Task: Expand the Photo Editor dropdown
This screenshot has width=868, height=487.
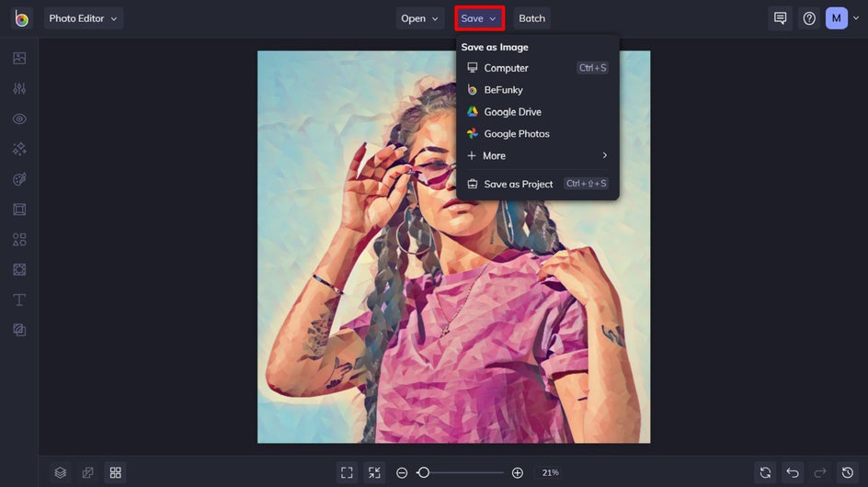Action: [84, 18]
